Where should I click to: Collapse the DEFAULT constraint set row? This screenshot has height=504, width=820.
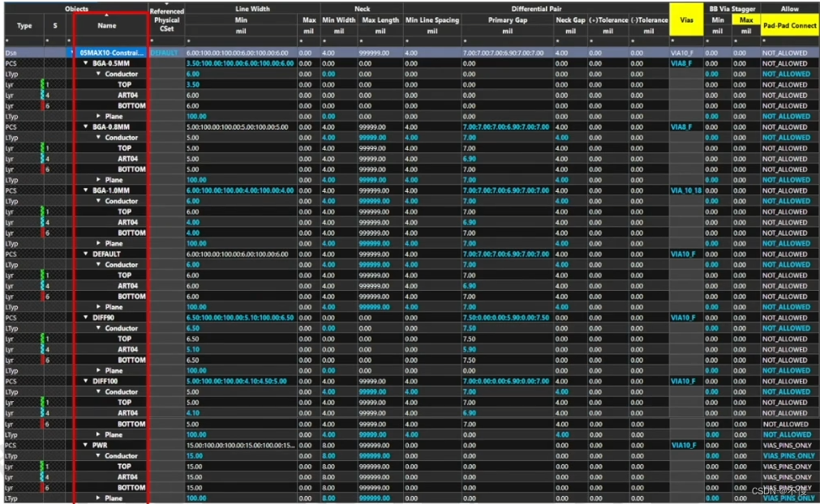click(x=86, y=254)
